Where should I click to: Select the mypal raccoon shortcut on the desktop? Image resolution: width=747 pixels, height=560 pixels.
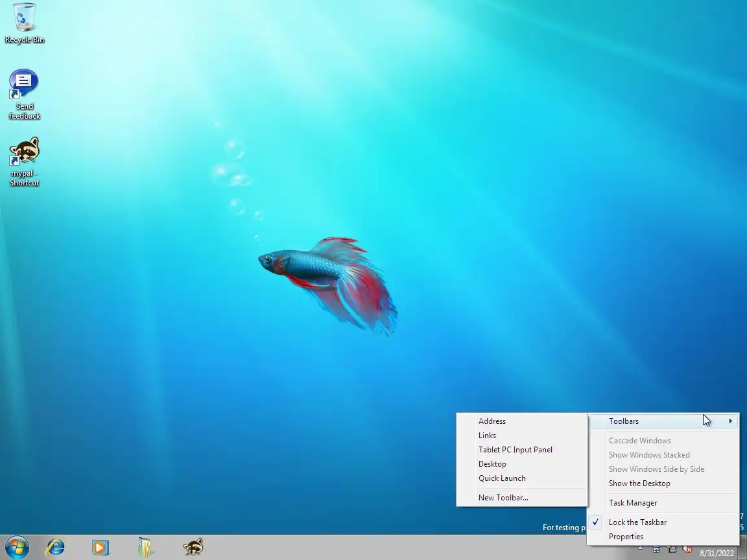[24, 161]
